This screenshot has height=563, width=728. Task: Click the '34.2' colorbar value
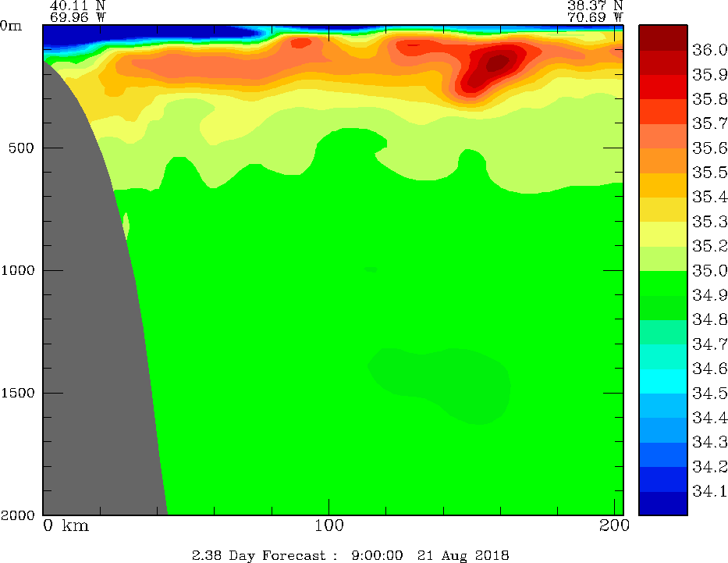[x=709, y=467]
